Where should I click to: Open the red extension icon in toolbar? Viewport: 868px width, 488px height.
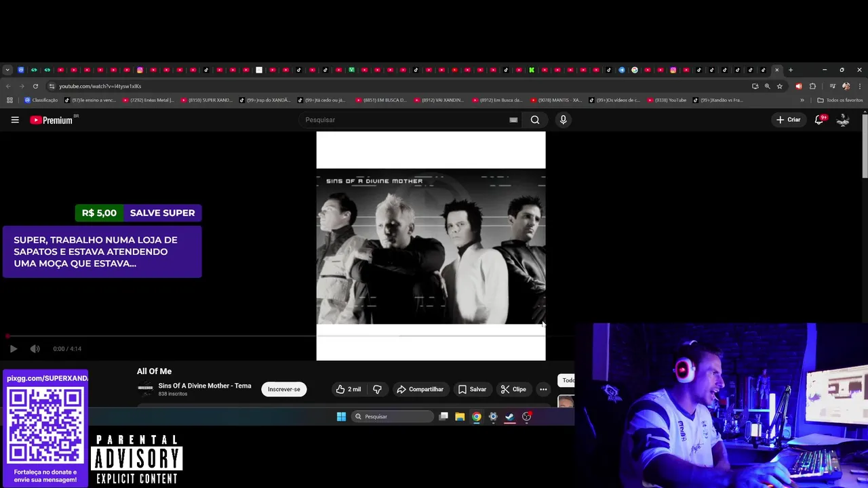(799, 86)
